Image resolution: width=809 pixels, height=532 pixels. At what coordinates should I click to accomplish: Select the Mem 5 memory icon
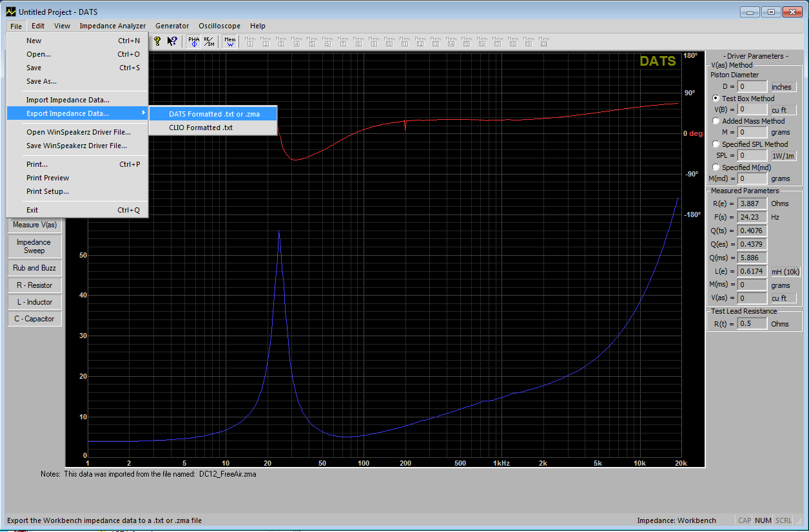(x=312, y=41)
